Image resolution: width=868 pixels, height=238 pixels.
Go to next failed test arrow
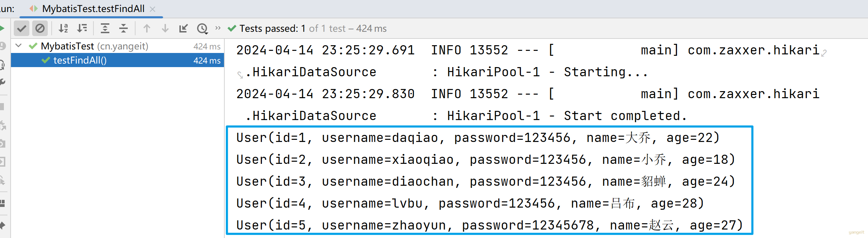[165, 28]
